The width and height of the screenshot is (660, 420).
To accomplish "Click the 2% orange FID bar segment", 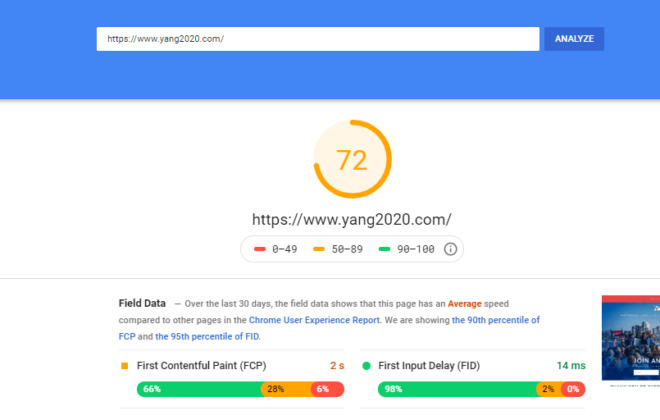I will coord(549,389).
